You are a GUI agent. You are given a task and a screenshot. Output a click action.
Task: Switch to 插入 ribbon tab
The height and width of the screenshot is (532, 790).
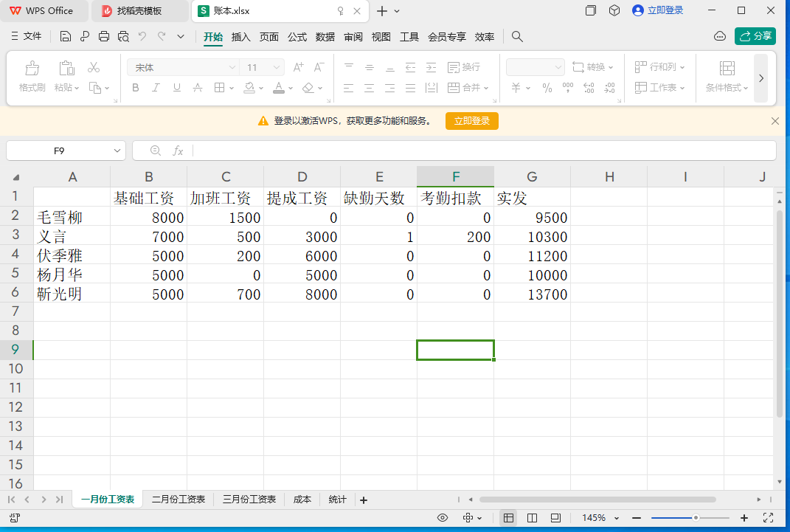[240, 37]
